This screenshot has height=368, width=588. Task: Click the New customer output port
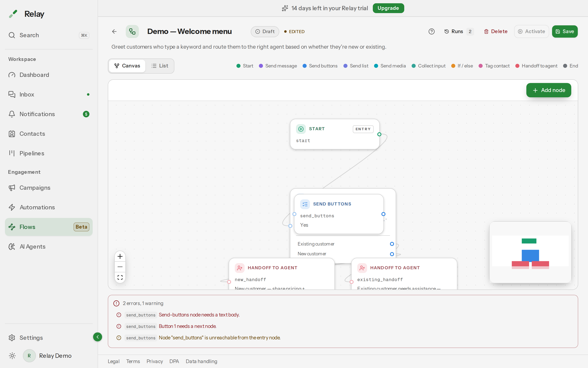(x=392, y=254)
